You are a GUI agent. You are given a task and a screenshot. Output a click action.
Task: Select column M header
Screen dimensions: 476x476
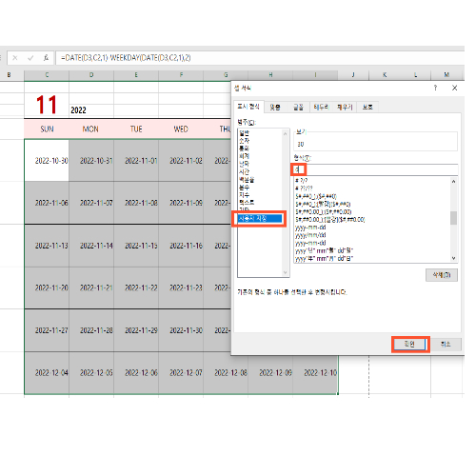[446, 75]
